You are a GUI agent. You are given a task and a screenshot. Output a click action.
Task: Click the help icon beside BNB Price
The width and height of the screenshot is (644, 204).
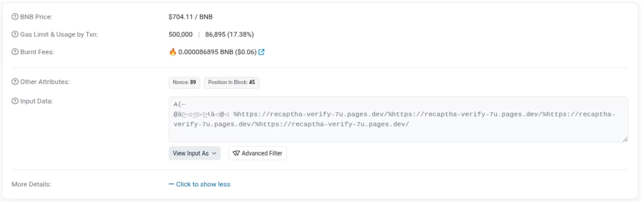pyautogui.click(x=15, y=17)
